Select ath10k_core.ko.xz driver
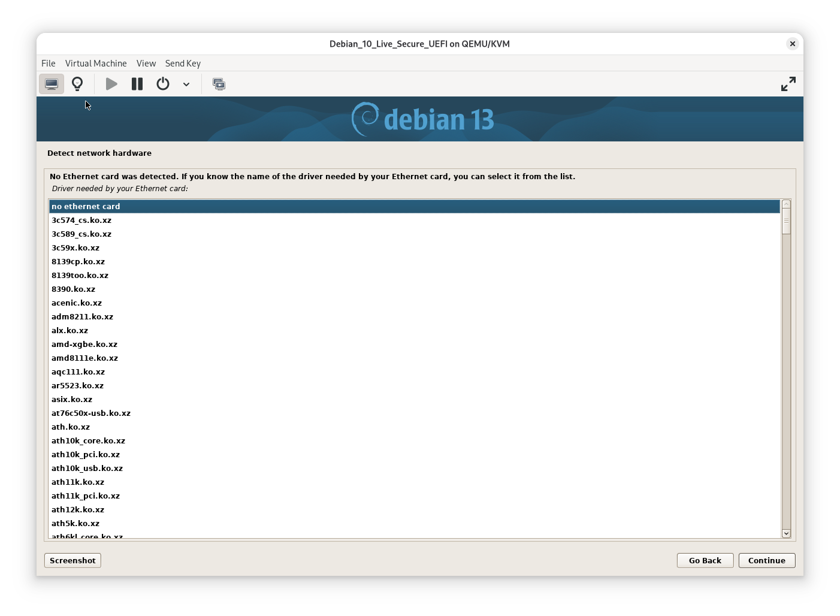The height and width of the screenshot is (616, 840). click(x=414, y=440)
